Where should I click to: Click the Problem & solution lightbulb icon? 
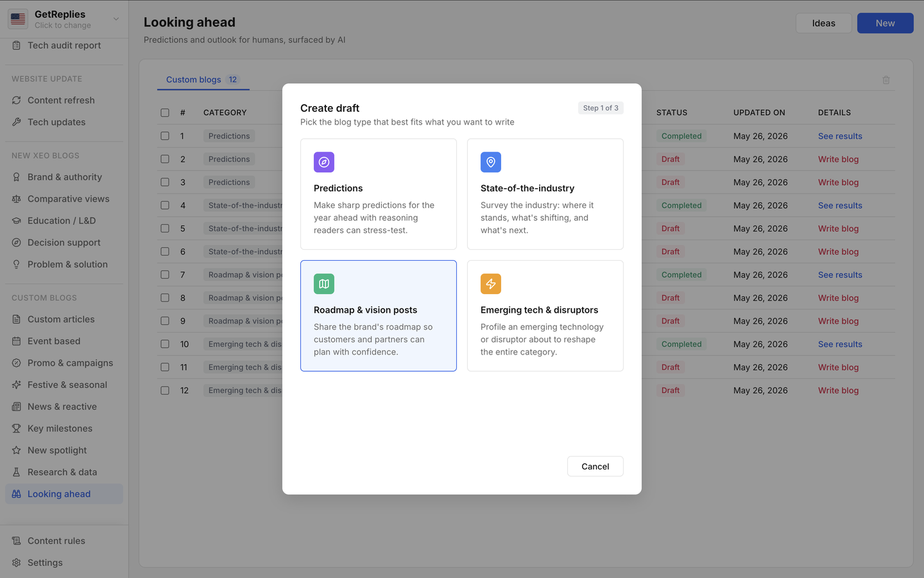17,265
